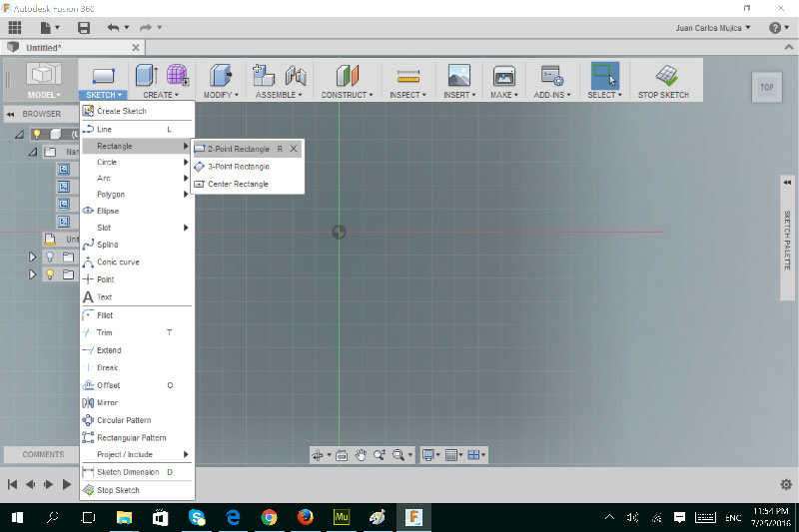Click the Create form purple icon
Image resolution: width=799 pixels, height=532 pixels.
(178, 75)
